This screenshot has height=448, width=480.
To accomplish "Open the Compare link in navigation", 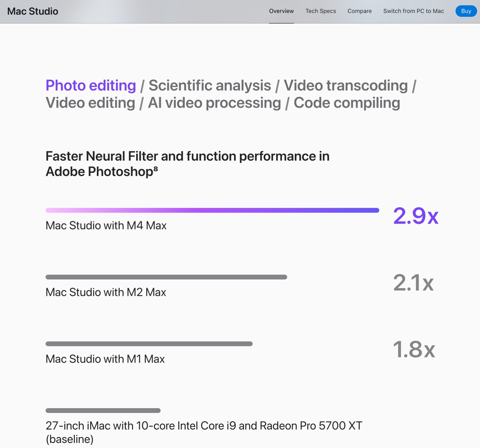I will 360,11.
